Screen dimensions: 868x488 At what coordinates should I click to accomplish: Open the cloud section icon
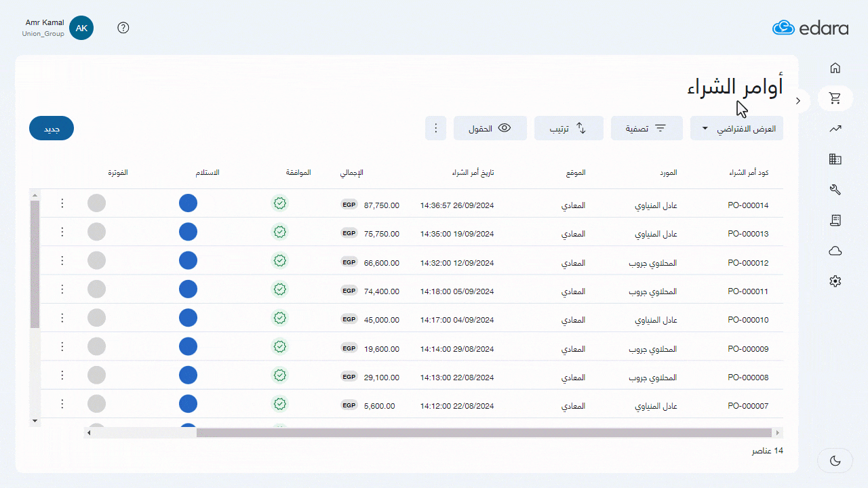(835, 251)
